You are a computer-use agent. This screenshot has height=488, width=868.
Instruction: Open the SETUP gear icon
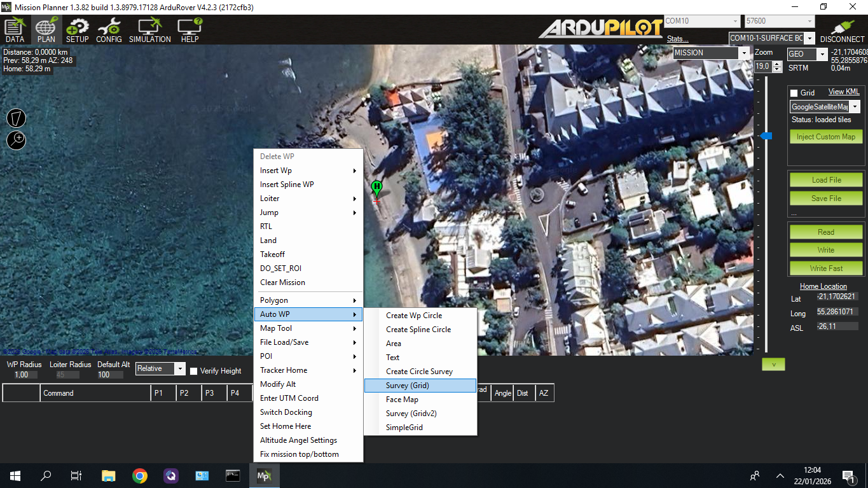(77, 30)
